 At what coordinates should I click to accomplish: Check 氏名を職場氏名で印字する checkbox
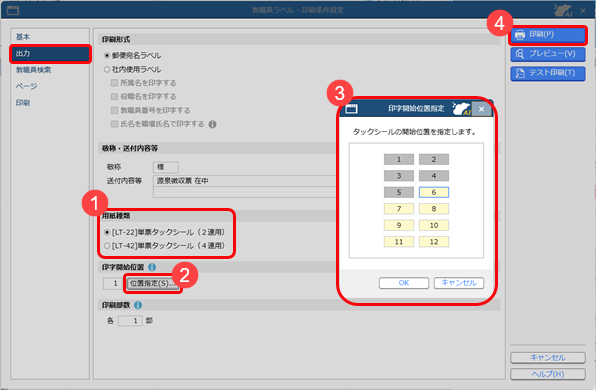pos(114,124)
